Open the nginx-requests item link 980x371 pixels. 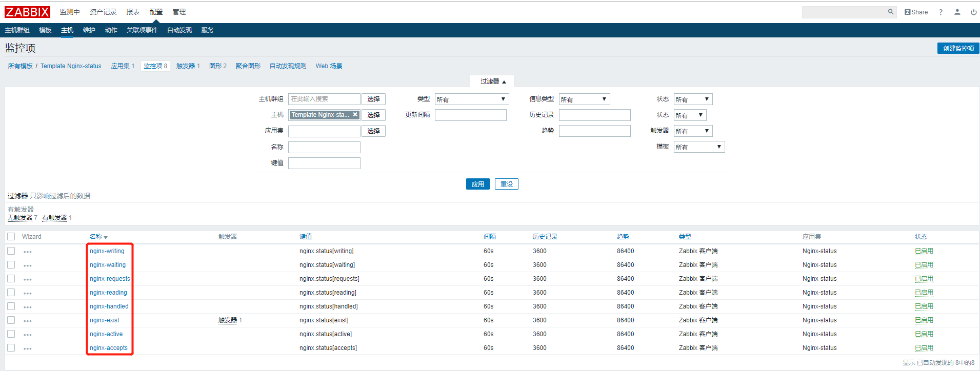pos(110,279)
